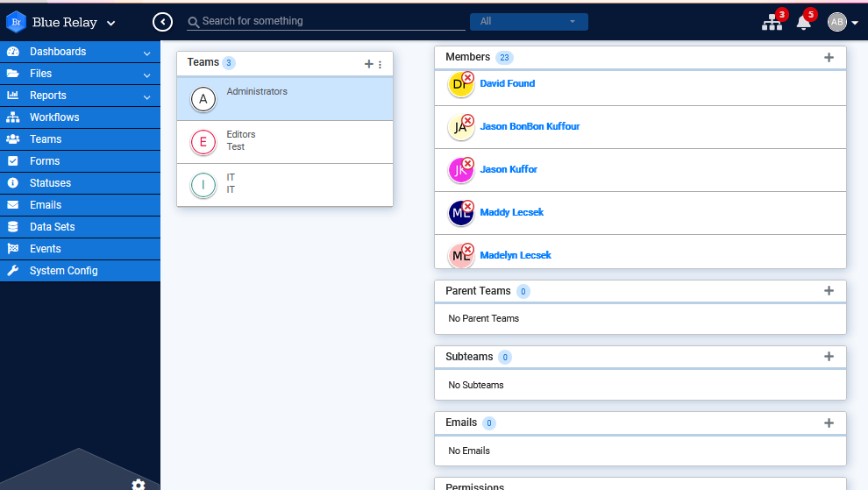The width and height of the screenshot is (868, 490).
Task: Add a subteam with plus icon
Action: coord(829,357)
